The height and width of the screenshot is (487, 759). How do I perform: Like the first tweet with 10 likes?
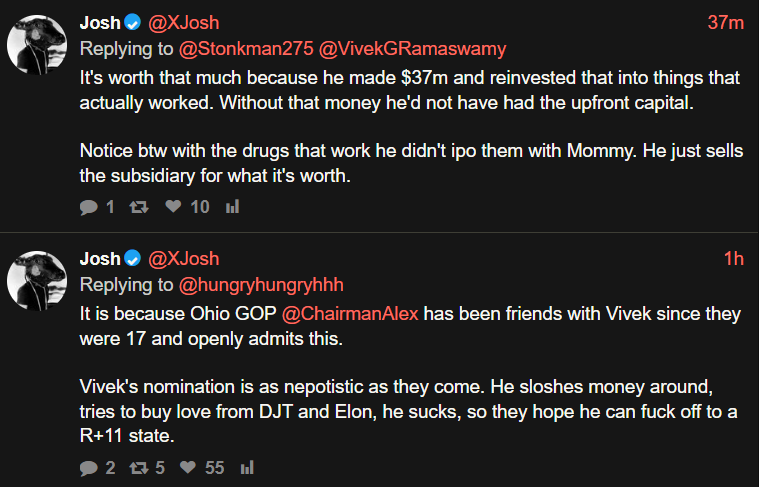click(173, 207)
